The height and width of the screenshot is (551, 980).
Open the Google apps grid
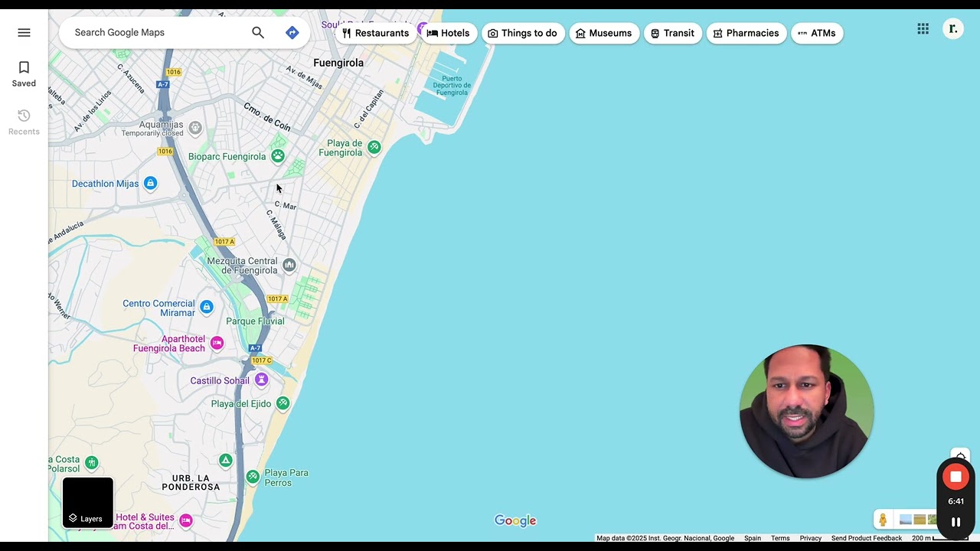pos(923,29)
